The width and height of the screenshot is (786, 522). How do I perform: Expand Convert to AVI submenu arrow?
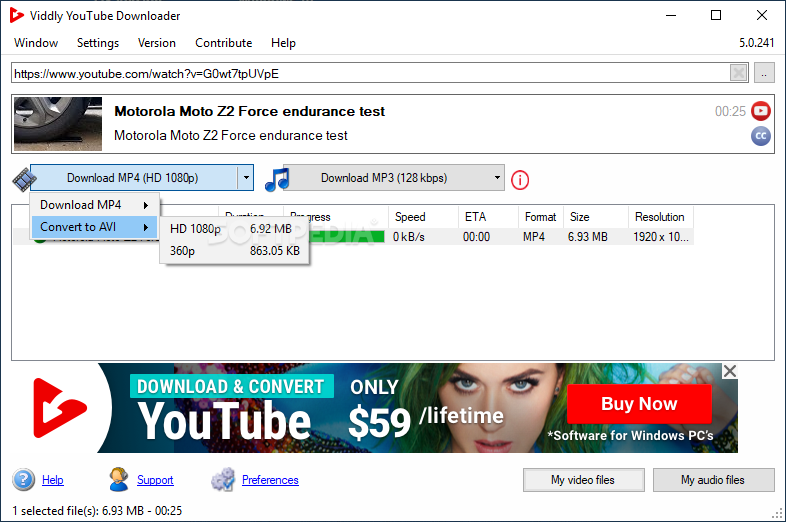pos(146,227)
